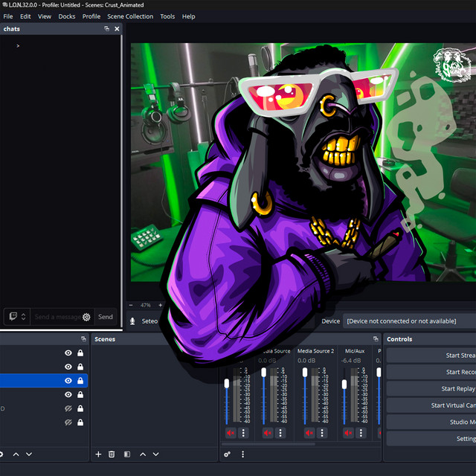The height and width of the screenshot is (476, 476).
Task: Move selected source up
Action: [x=16, y=454]
